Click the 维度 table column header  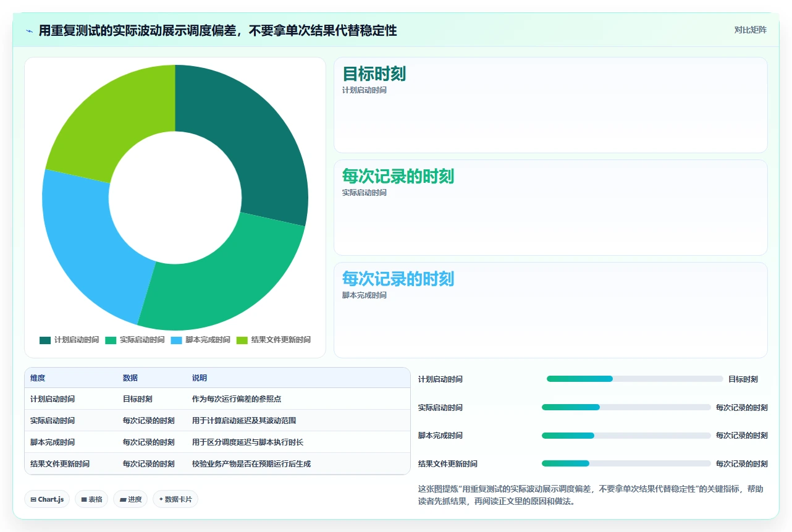(38, 378)
